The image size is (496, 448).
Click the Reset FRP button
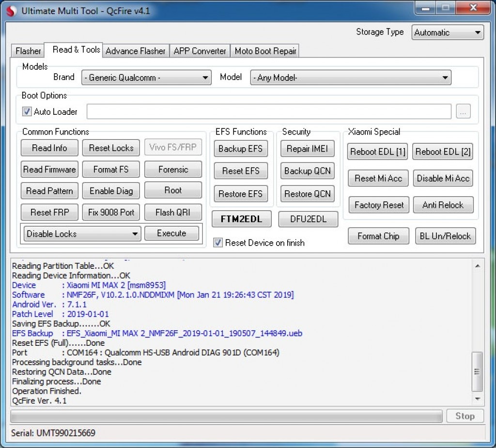49,212
